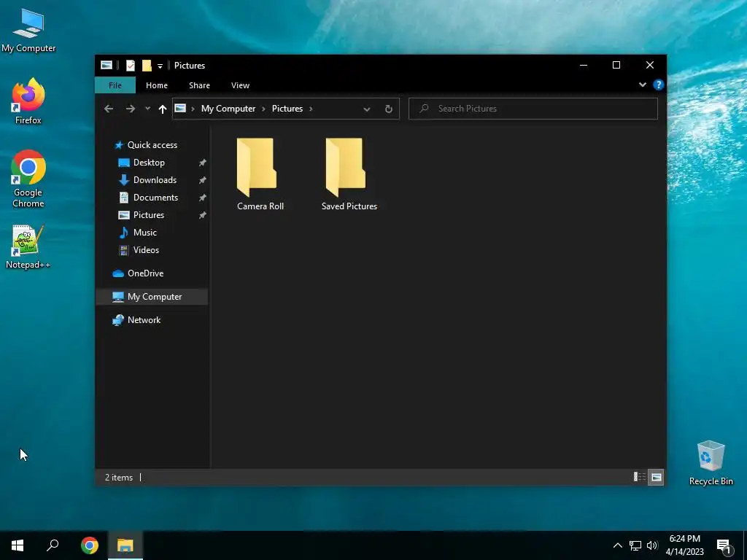Open the Share ribbon tab

pyautogui.click(x=199, y=85)
